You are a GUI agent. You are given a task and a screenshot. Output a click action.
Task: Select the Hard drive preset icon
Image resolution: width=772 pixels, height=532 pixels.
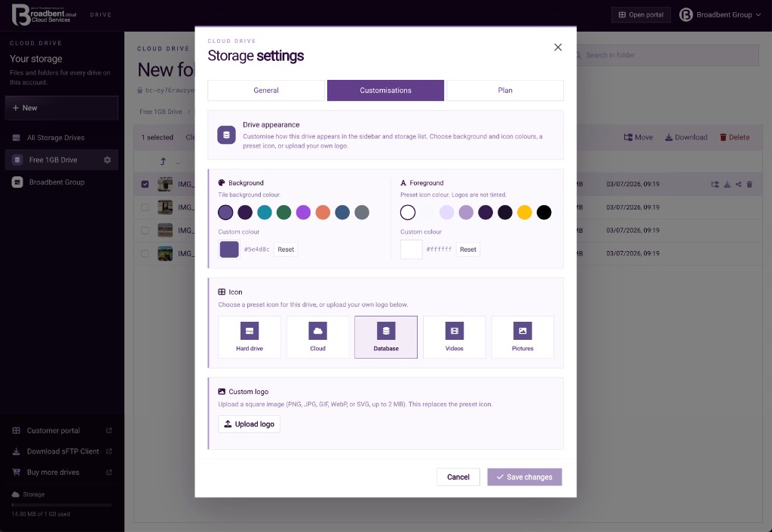[249, 337]
